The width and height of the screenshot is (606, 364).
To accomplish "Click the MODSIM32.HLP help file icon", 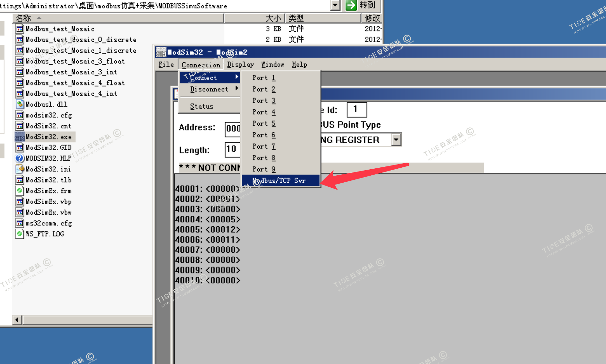I will pos(20,158).
